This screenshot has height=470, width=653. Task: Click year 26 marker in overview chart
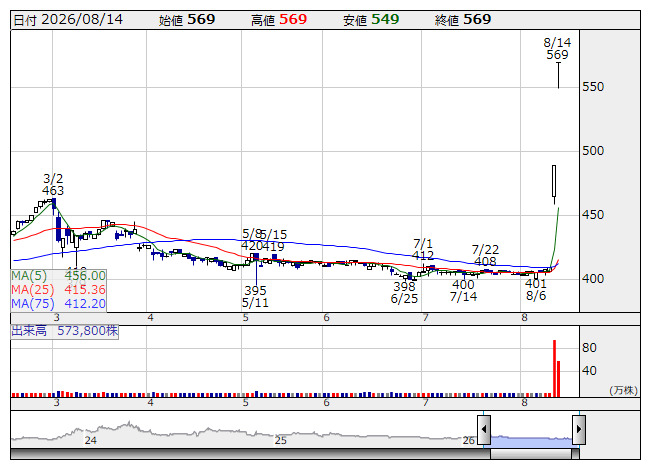pyautogui.click(x=469, y=440)
